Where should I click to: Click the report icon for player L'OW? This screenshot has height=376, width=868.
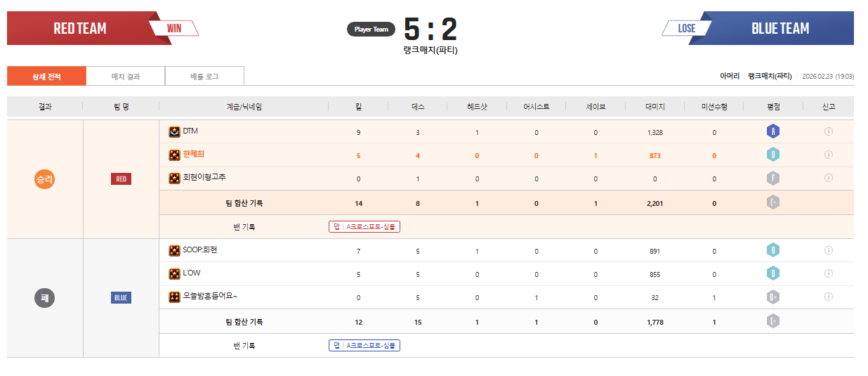tap(828, 273)
